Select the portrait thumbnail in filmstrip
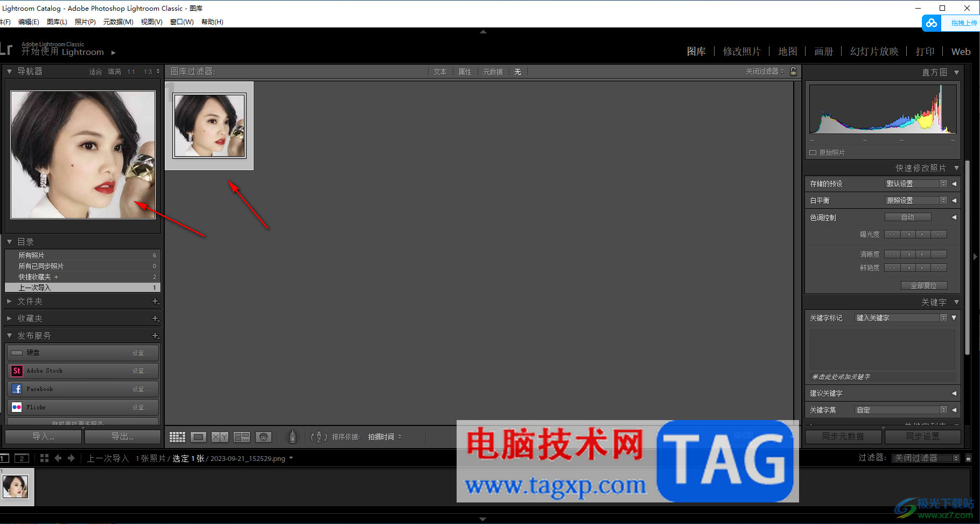The image size is (980, 524). click(15, 487)
